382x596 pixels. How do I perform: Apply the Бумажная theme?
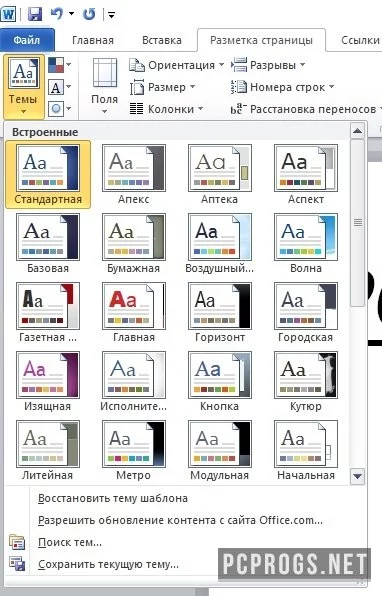click(134, 243)
